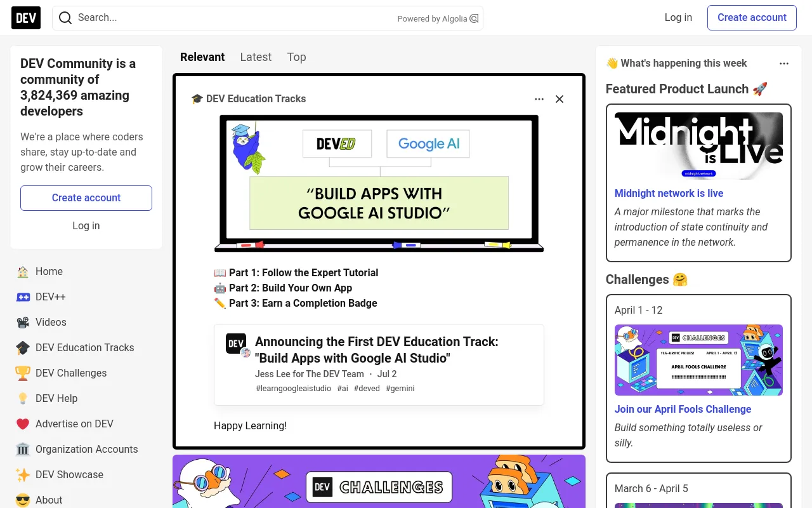Click the DEV Challenges trophy icon
The width and height of the screenshot is (812, 508).
[23, 373]
